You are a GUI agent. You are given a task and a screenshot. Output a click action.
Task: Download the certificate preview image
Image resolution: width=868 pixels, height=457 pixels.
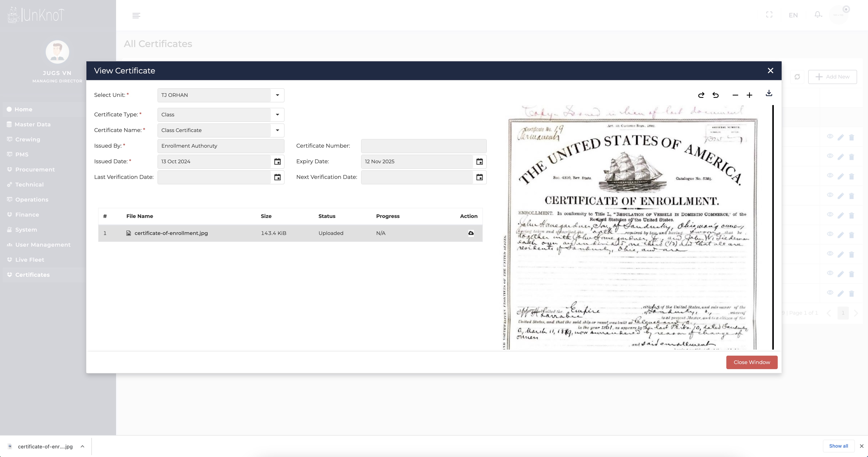point(769,93)
